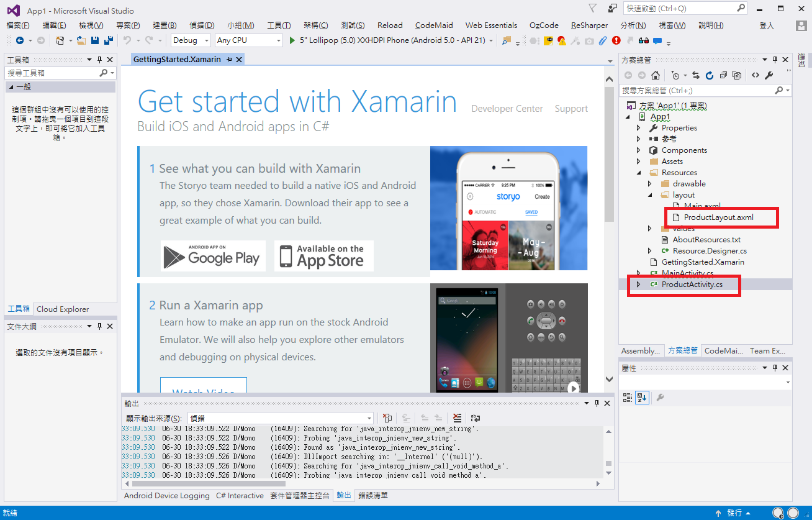Click the blue chat bubble feedback icon
This screenshot has width=812, height=520.
657,40
